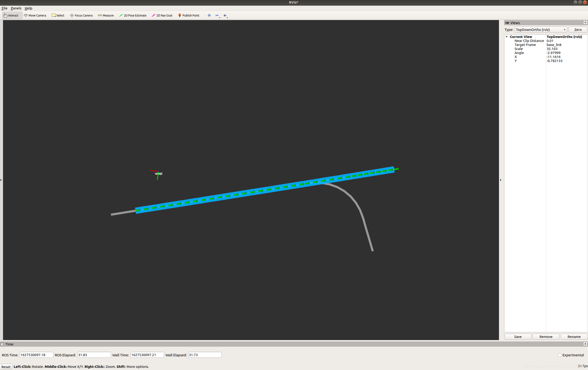Open the File menu
This screenshot has width=588, height=370.
click(4, 8)
